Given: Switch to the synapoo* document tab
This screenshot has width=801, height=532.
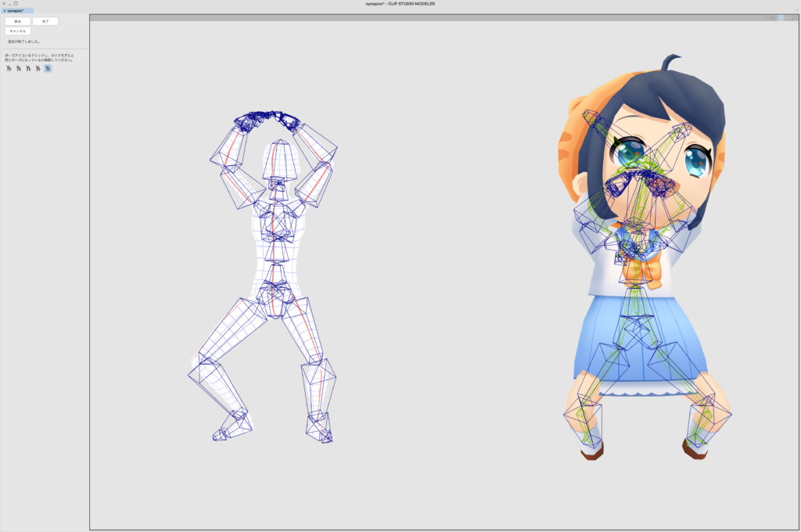Looking at the screenshot, I should coord(17,11).
